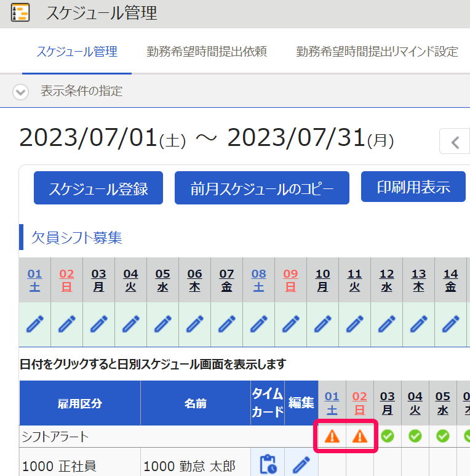The width and height of the screenshot is (470, 476).
Task: Edit vacancy shift for day 05 pencil
Action: pyautogui.click(x=163, y=324)
